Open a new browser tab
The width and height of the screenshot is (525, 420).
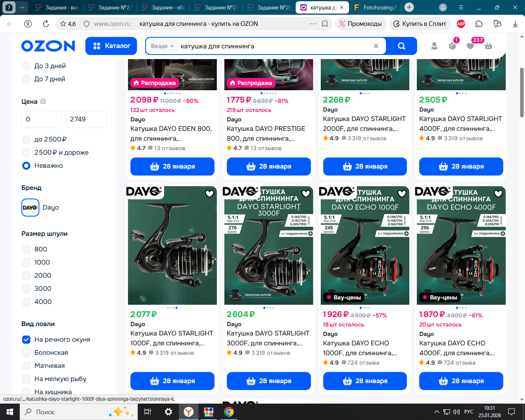409,7
